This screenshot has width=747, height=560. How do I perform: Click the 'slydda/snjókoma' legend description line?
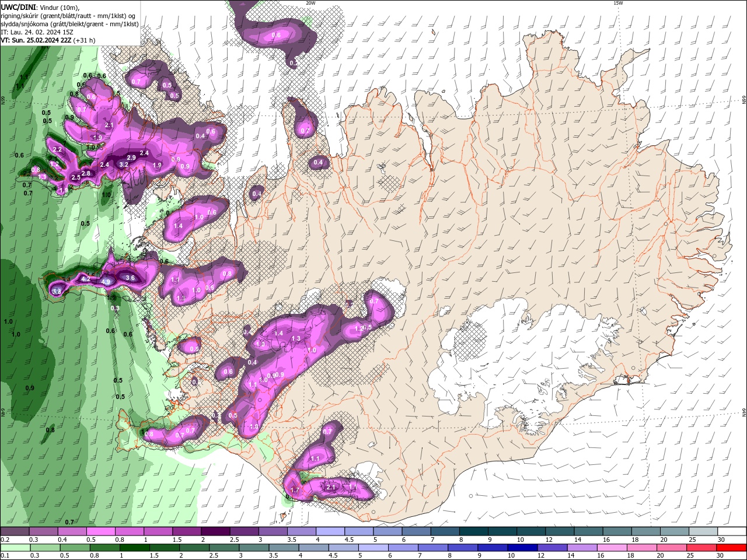(x=69, y=24)
